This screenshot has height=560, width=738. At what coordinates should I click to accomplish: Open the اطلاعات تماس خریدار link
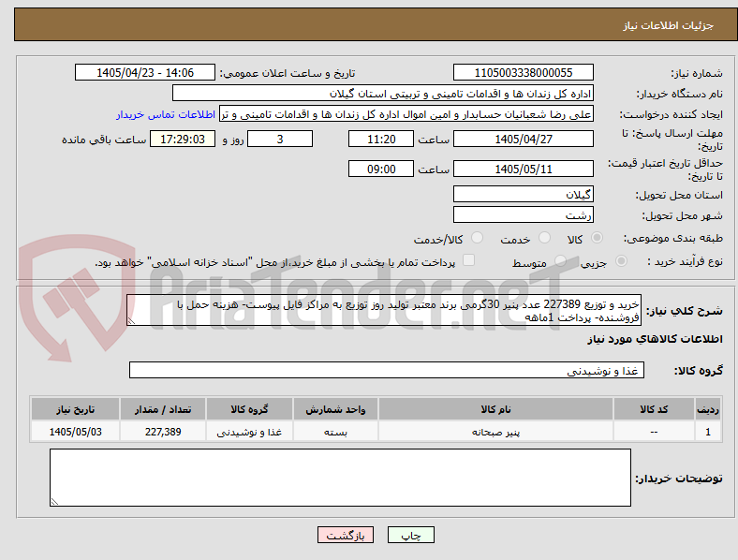click(166, 114)
